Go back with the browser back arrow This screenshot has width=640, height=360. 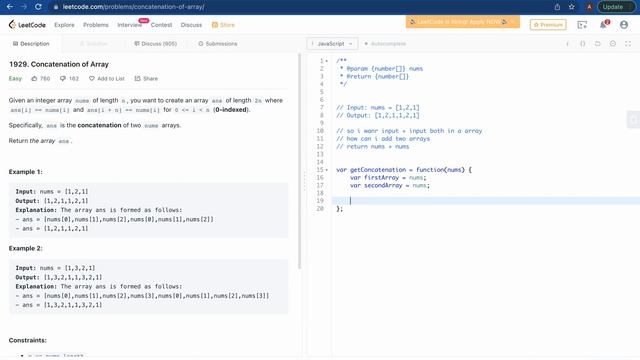(9, 7)
